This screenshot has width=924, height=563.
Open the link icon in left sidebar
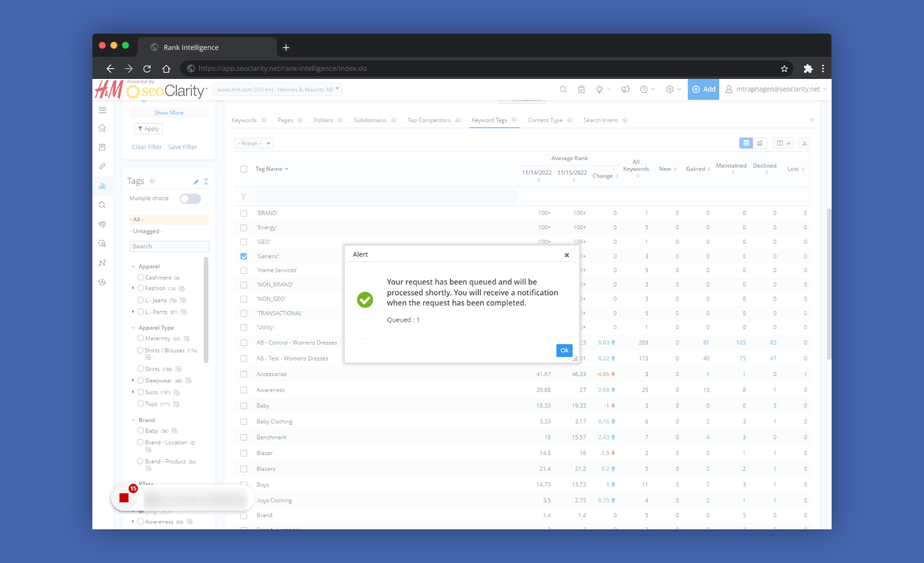click(102, 167)
